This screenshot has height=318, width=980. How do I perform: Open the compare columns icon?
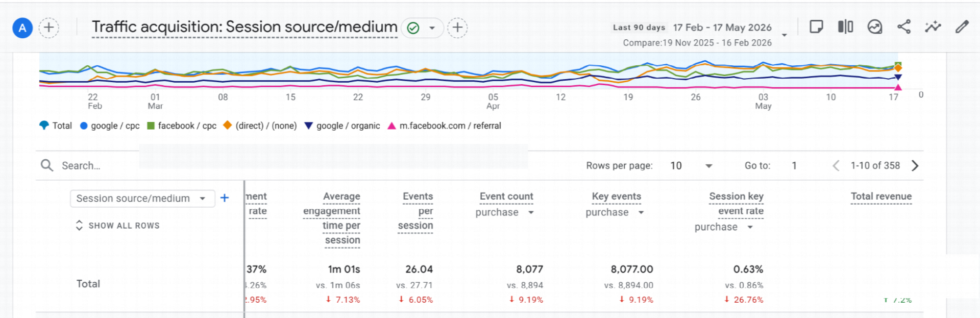846,27
